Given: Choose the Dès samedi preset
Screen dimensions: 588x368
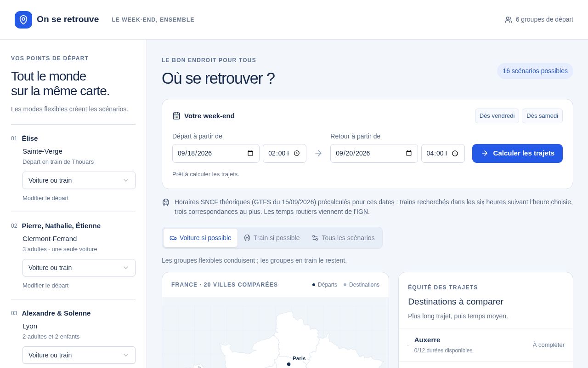Looking at the screenshot, I should pos(542,116).
